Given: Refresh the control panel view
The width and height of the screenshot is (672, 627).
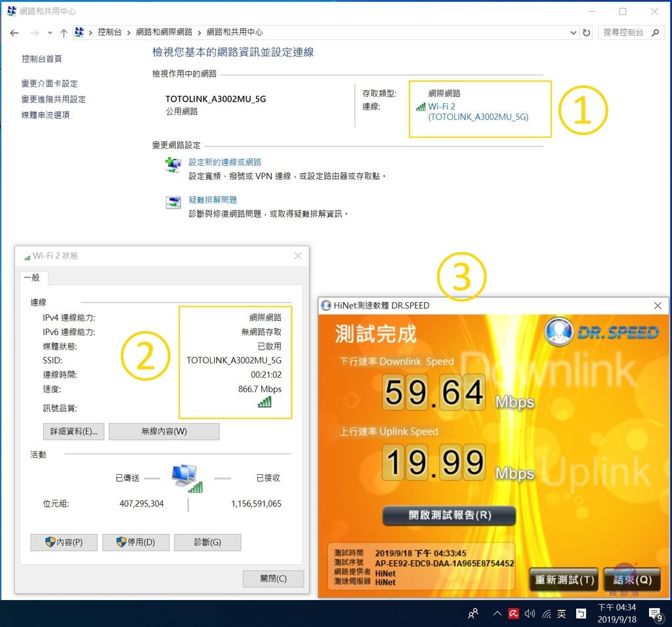Looking at the screenshot, I should [586, 33].
